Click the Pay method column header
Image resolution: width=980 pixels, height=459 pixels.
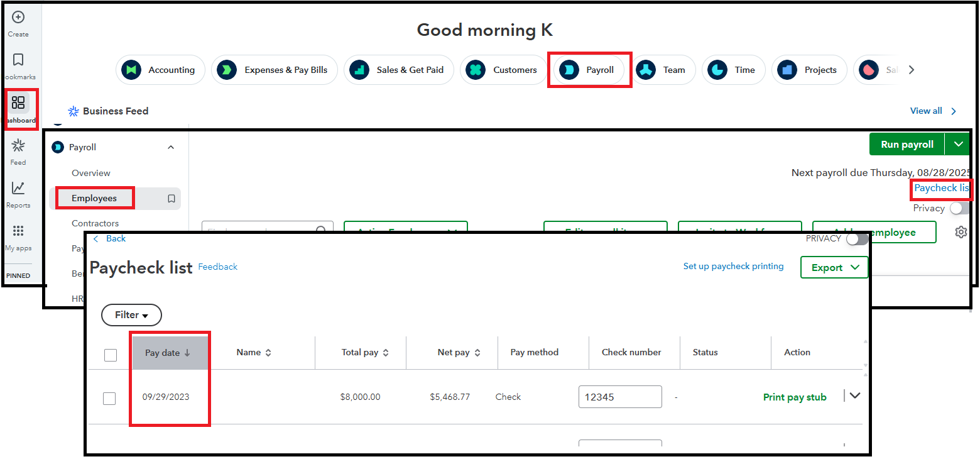(x=535, y=352)
